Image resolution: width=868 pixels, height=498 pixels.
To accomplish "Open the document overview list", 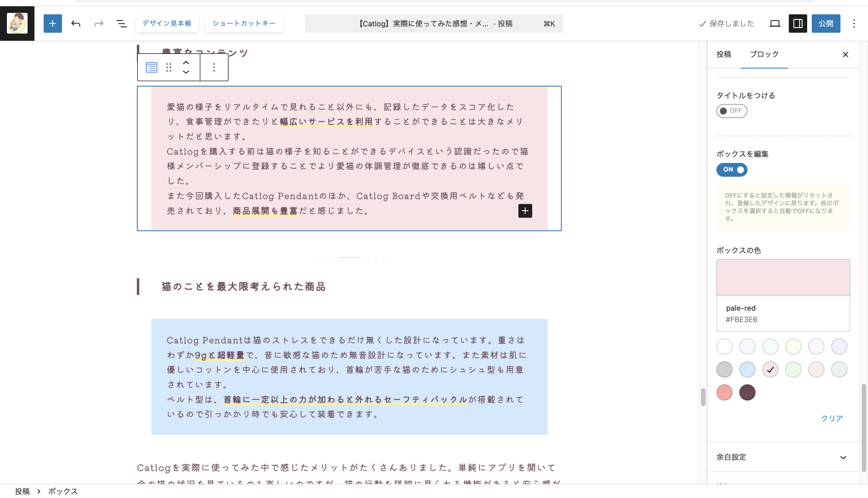I will click(122, 24).
